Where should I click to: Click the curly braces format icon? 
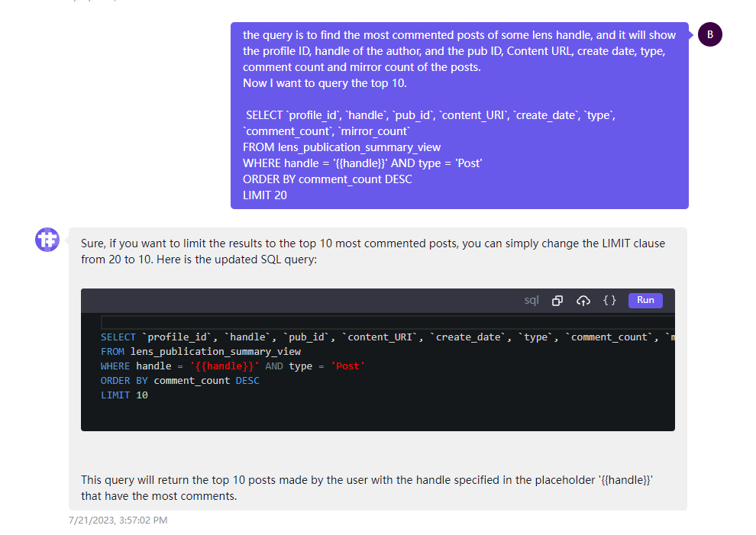pos(609,301)
